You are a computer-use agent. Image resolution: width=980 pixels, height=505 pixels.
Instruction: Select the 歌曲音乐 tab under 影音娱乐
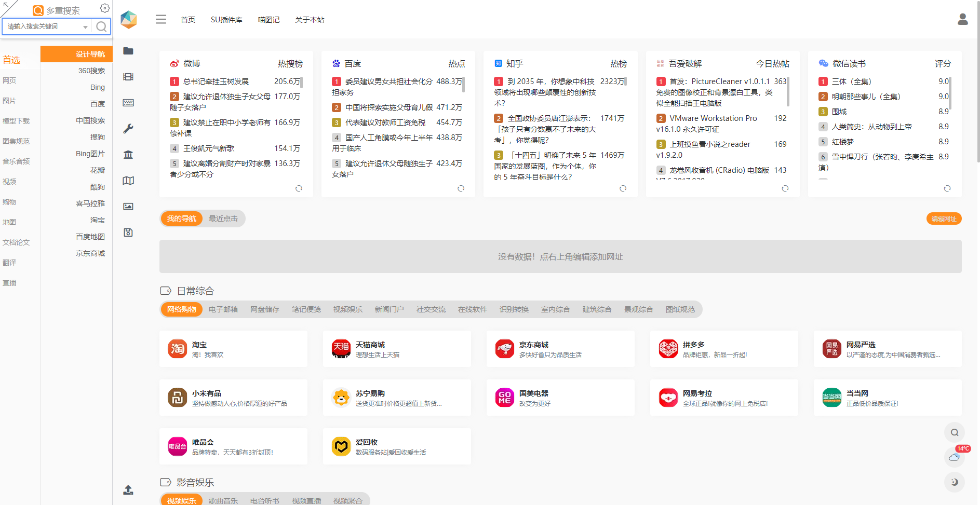coord(223,500)
